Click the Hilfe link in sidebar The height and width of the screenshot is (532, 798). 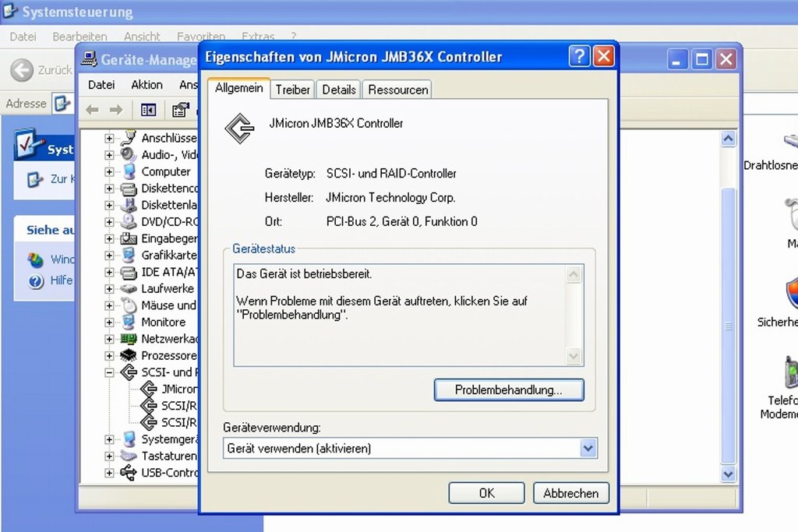pos(61,280)
